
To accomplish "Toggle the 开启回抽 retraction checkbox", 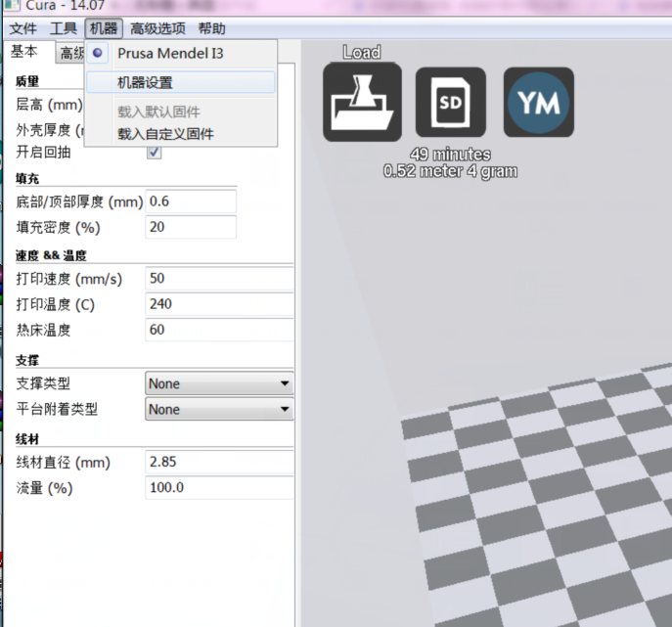I will click(x=155, y=152).
